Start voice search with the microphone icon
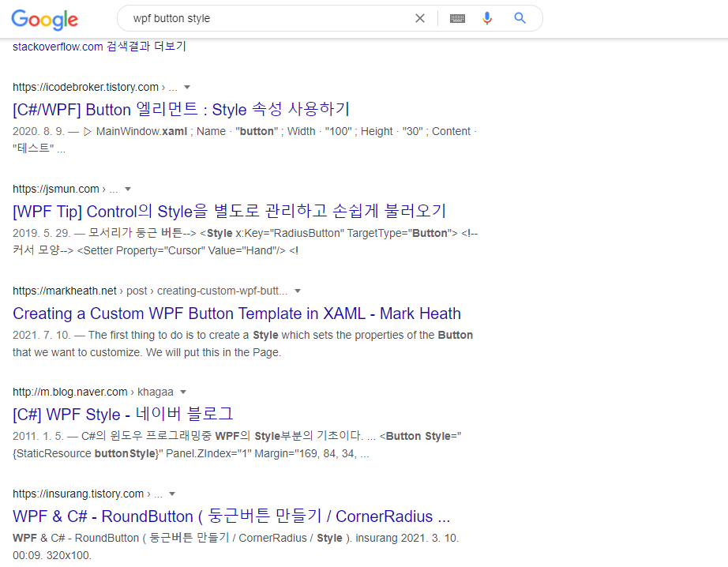This screenshot has width=728, height=567. (487, 18)
